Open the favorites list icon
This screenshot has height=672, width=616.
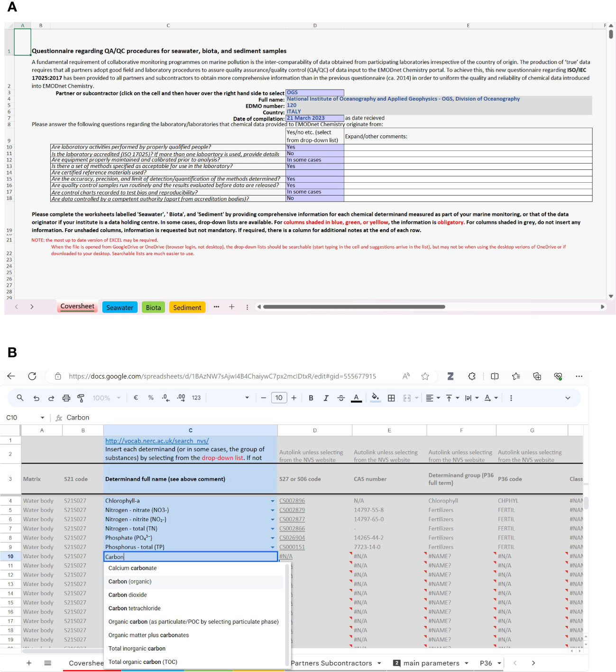click(x=516, y=376)
